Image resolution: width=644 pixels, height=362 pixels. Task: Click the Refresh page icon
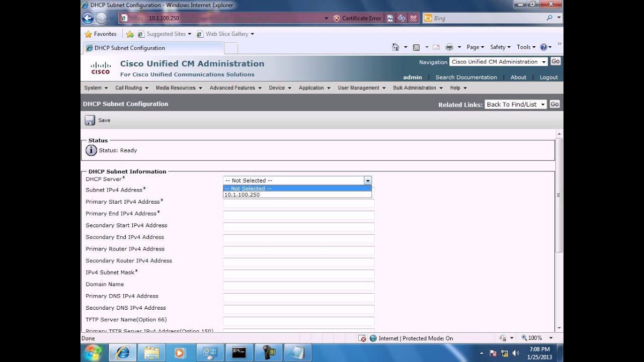click(401, 18)
